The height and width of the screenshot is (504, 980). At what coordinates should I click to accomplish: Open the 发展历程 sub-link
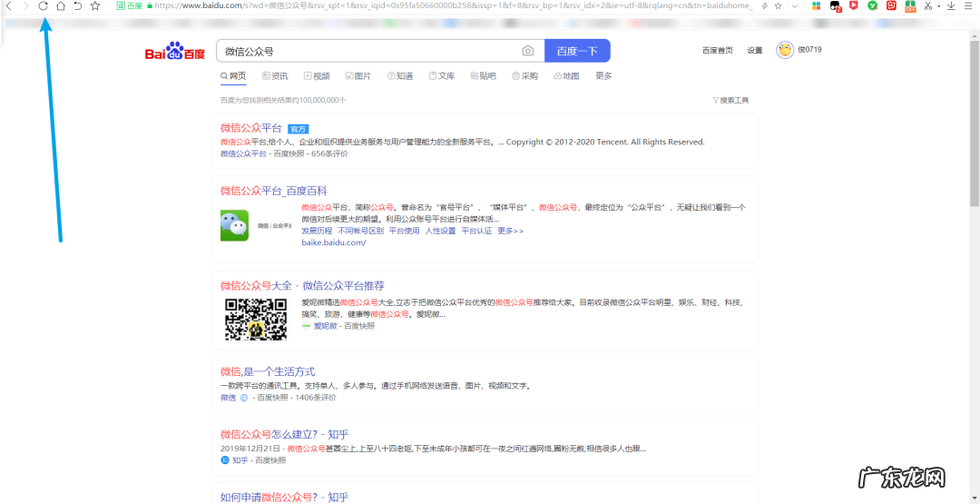pos(318,231)
